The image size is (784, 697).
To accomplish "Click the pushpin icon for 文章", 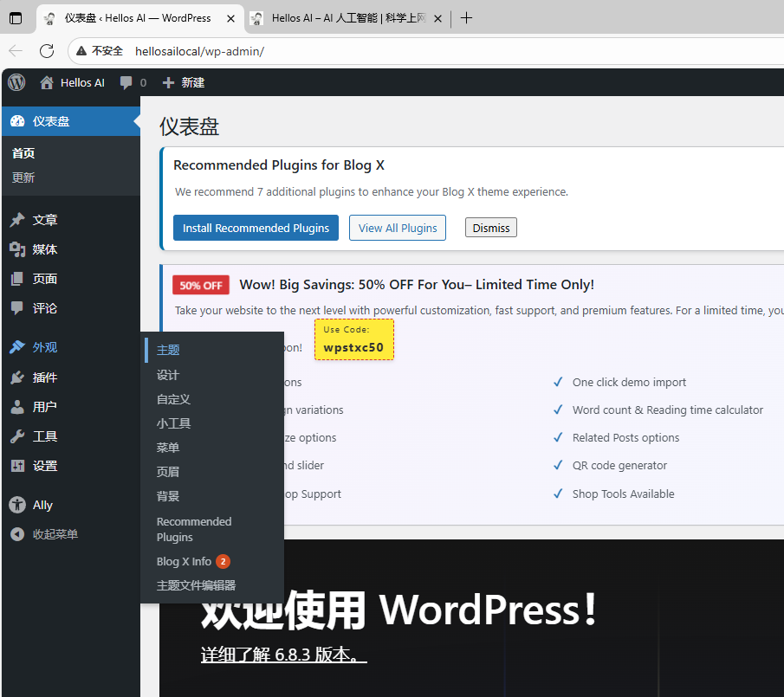I will tap(17, 220).
